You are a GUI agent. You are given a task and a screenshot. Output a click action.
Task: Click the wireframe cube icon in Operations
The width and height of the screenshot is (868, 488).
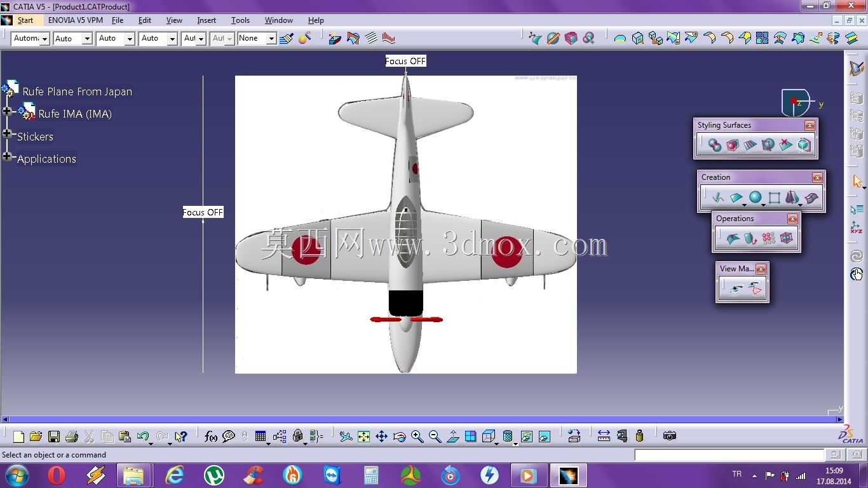click(787, 238)
